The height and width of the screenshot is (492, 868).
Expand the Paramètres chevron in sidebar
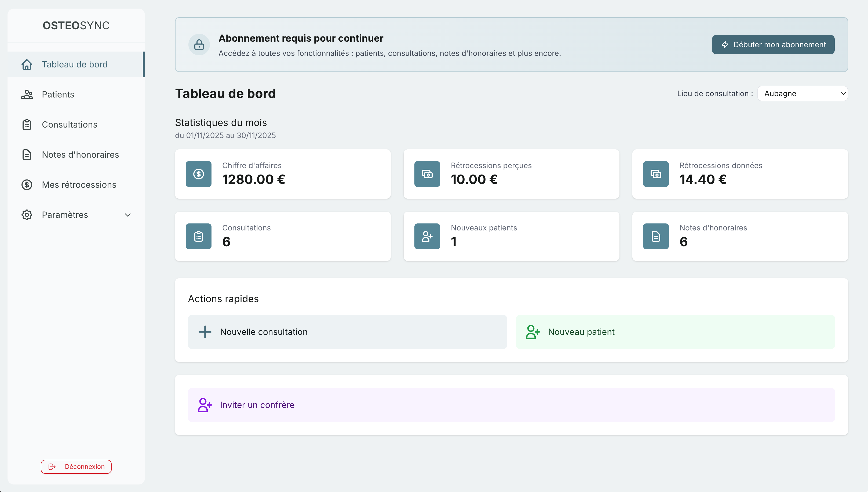127,215
